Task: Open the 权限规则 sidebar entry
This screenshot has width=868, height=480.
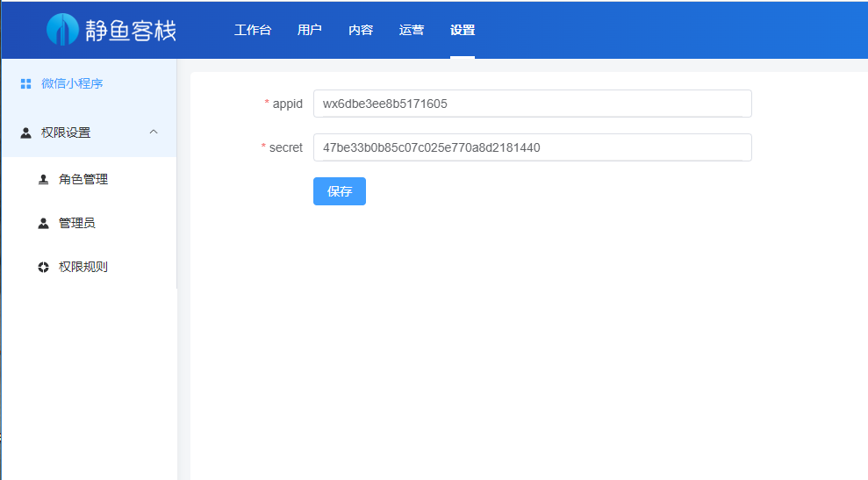Action: pyautogui.click(x=83, y=268)
